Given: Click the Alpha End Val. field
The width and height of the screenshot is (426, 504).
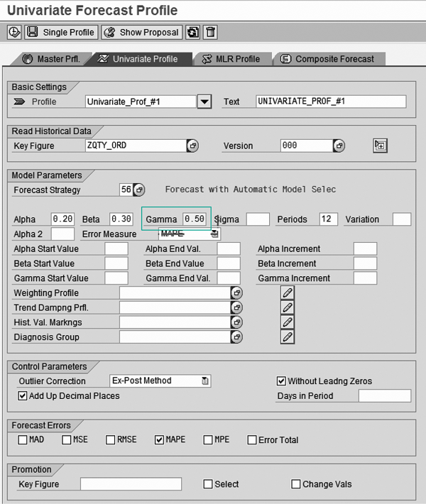Looking at the screenshot, I should [x=229, y=248].
